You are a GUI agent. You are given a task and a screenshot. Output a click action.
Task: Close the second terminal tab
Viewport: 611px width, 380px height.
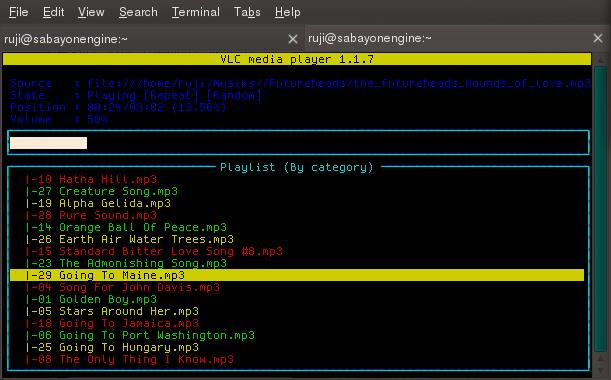[598, 38]
